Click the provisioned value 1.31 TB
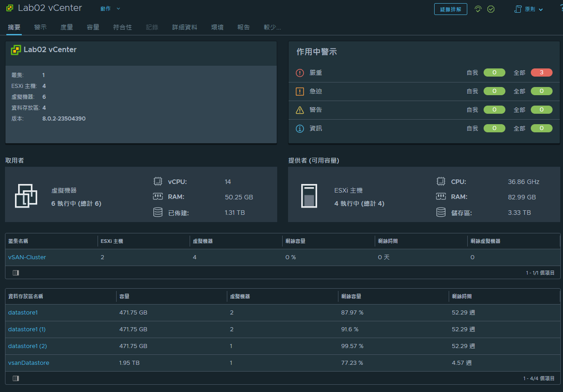Viewport: 563px width, 392px height. [235, 213]
